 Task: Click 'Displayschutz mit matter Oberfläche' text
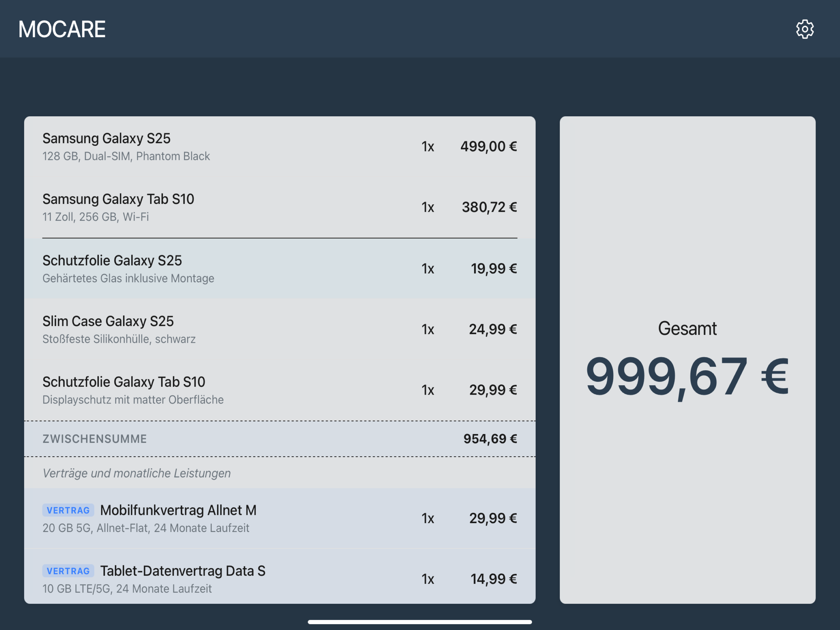pos(133,400)
